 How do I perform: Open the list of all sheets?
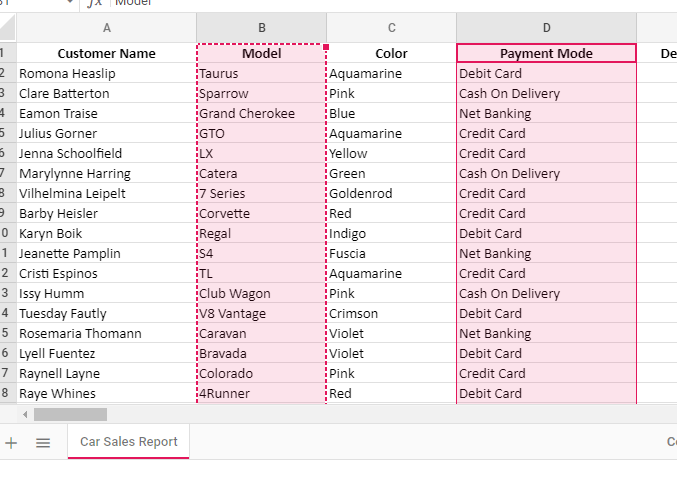[x=43, y=442]
